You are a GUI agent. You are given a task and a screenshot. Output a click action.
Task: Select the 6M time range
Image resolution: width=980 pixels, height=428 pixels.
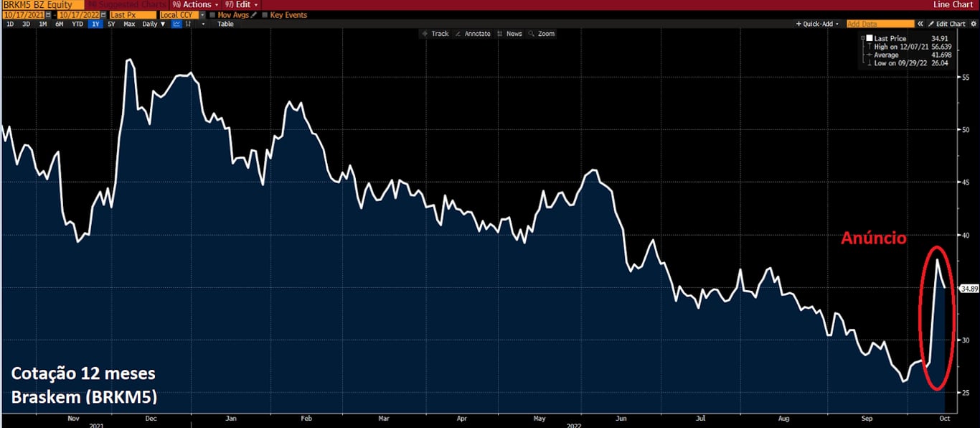pos(60,24)
